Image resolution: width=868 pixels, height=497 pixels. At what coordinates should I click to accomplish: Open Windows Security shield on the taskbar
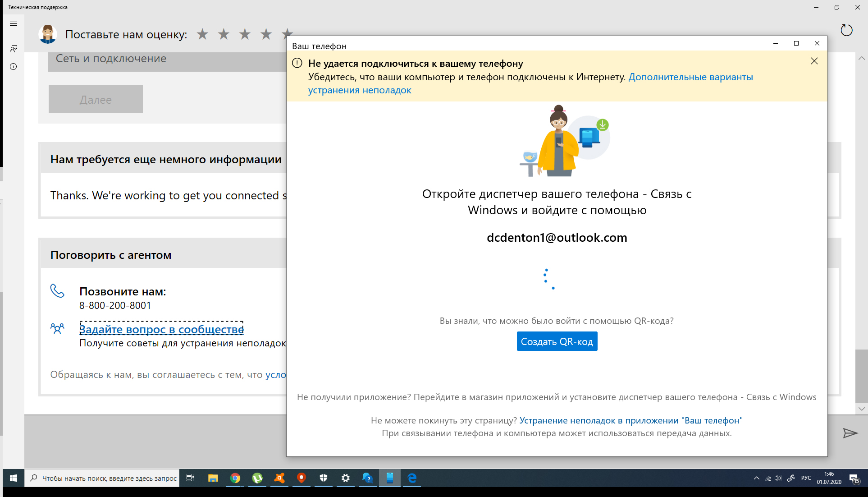324,478
